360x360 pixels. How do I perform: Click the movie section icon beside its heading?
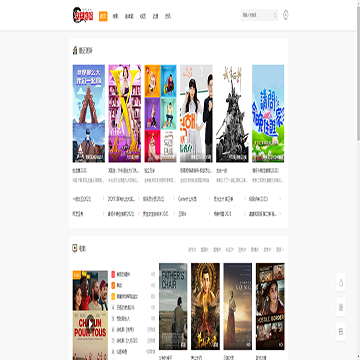(75, 248)
